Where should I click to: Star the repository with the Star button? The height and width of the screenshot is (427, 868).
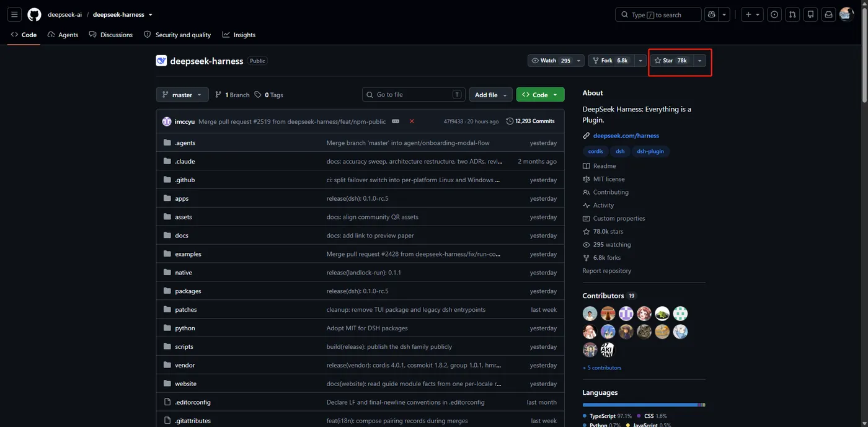click(671, 61)
